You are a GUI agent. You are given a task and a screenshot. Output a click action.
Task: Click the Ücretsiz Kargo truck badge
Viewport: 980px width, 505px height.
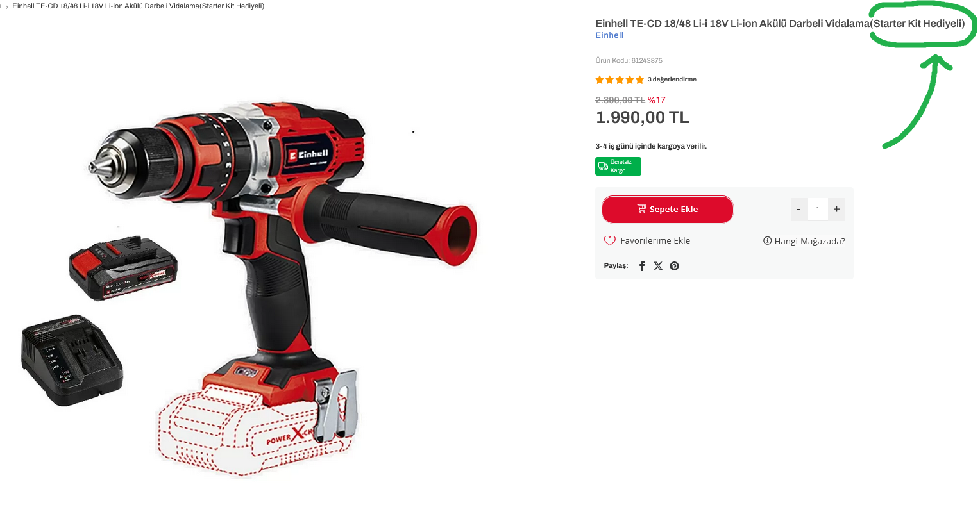[618, 166]
